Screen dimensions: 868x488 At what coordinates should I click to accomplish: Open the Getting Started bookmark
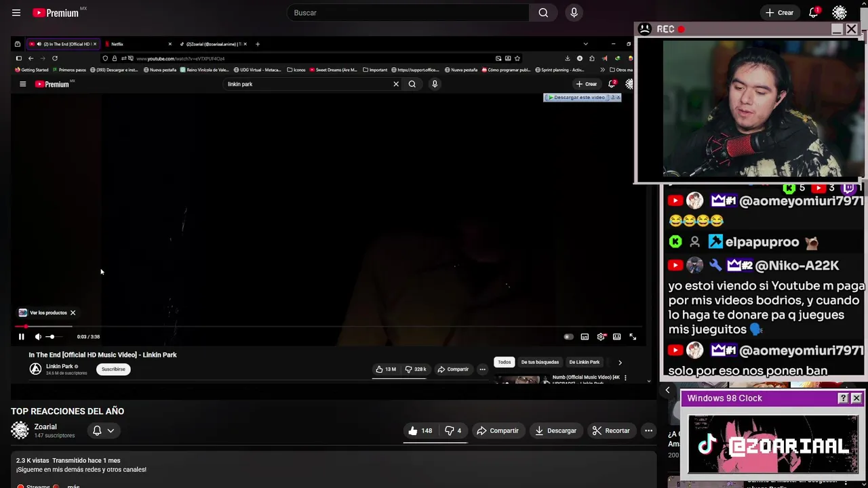coord(32,70)
